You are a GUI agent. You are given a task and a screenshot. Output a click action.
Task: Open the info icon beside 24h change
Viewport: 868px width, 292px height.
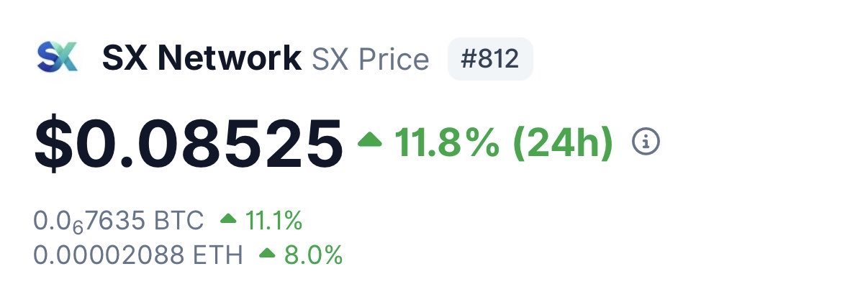pos(645,142)
